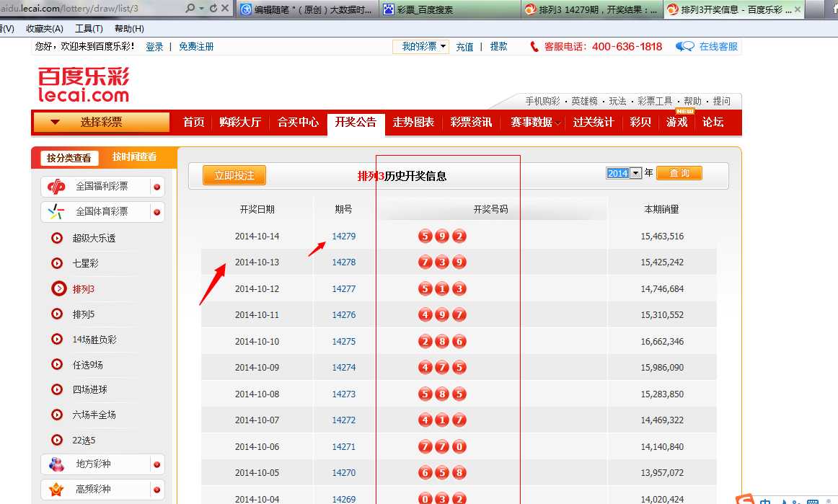Switch to the 排列3 14279期 browser tab
This screenshot has width=838, height=504.
(x=591, y=9)
